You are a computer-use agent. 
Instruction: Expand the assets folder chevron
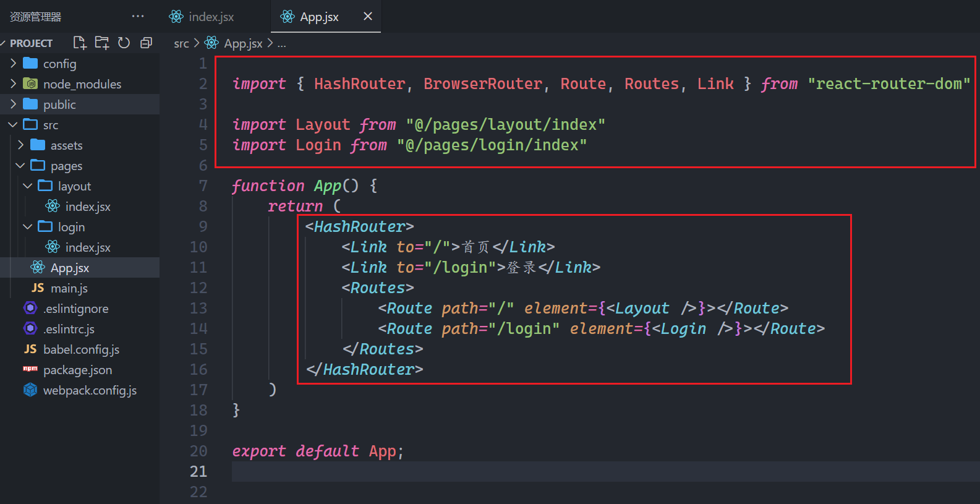(x=20, y=145)
